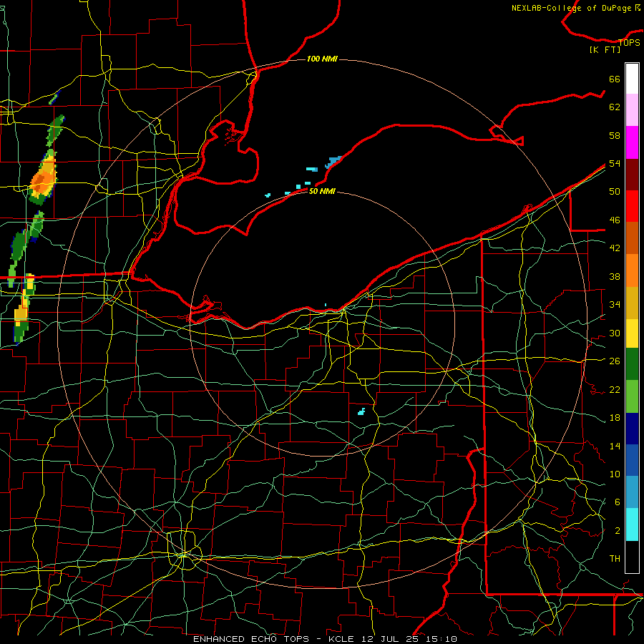
Task: Click the 'ENHANCED ECHO TOPS' caption text
Action: click(x=251, y=639)
